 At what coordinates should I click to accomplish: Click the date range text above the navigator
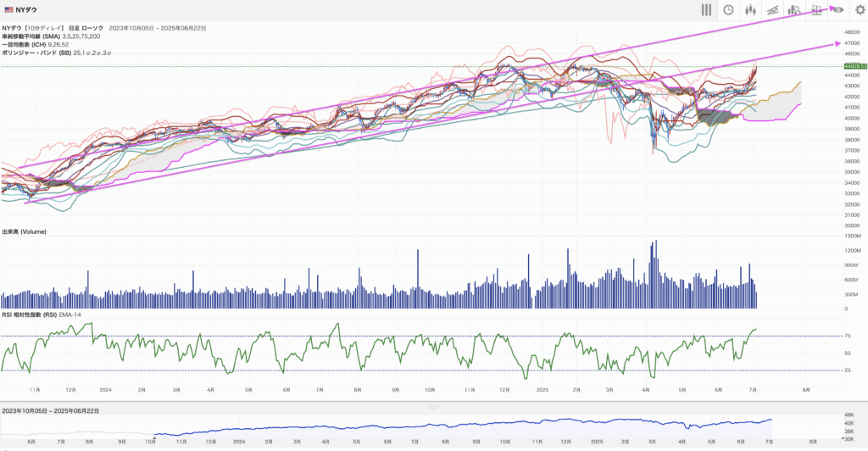[x=50, y=410]
